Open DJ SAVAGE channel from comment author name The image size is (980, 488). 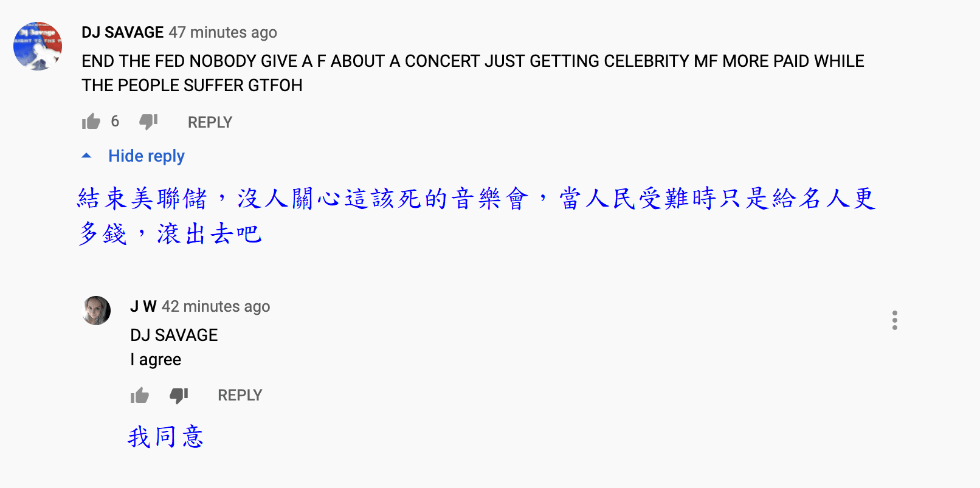click(x=123, y=32)
